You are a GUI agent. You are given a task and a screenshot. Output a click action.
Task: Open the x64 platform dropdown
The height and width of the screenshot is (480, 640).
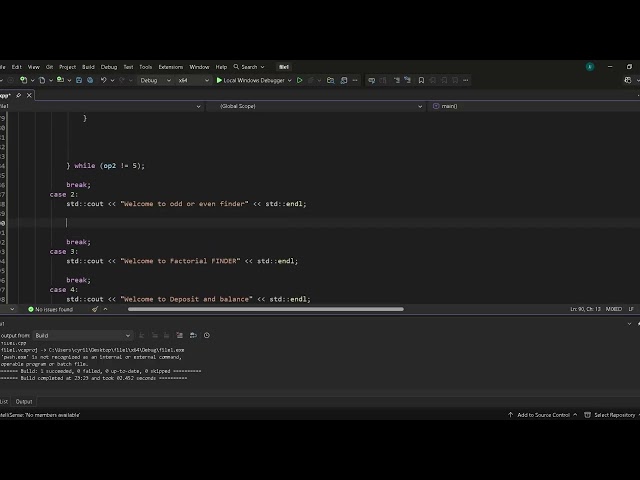(x=193, y=80)
